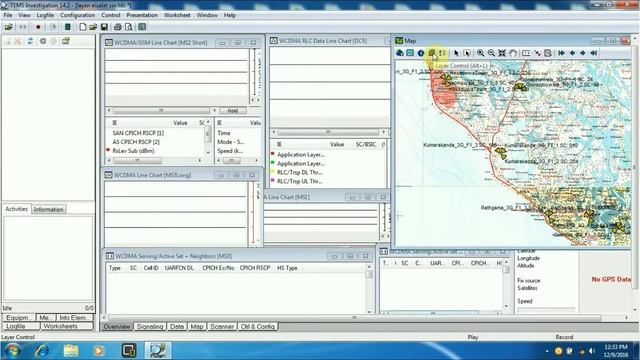
Task: Click the gear settings icon in left panel
Action: (42, 41)
